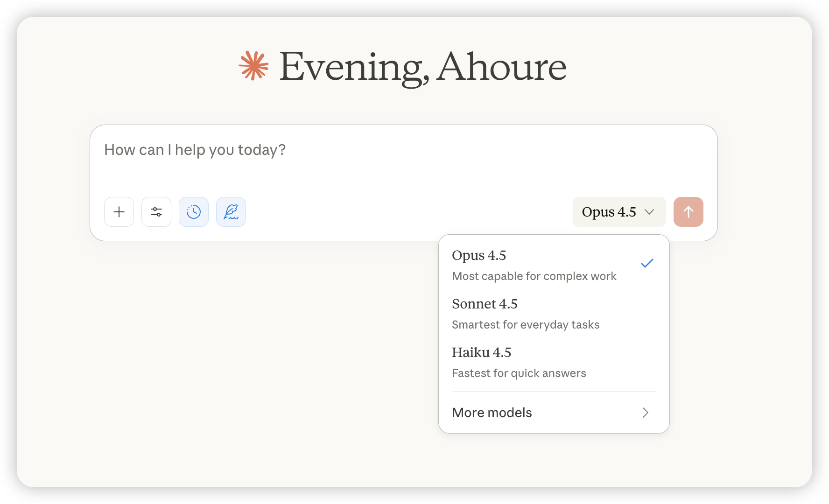Click the 'Most capable for complex work' text

(534, 276)
